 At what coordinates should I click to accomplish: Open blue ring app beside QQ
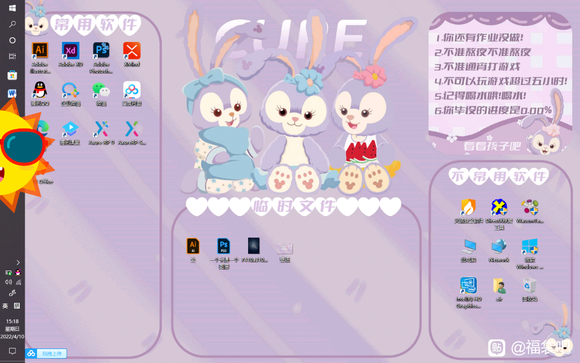70,90
